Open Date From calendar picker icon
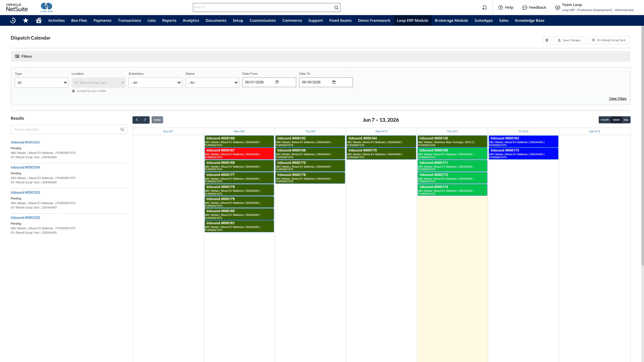Viewport: 644px width, 362px height. tap(277, 82)
